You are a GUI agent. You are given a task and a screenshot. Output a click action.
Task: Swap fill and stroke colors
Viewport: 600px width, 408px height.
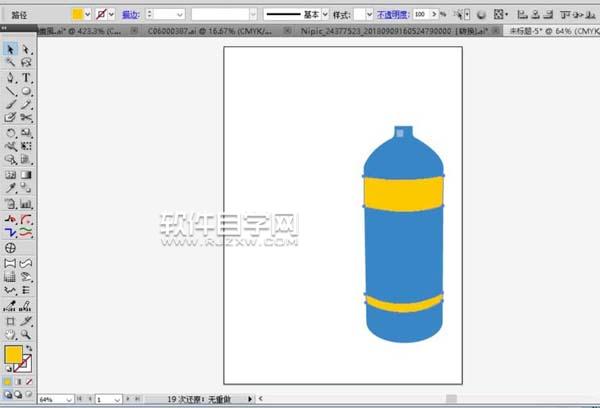[x=29, y=348]
